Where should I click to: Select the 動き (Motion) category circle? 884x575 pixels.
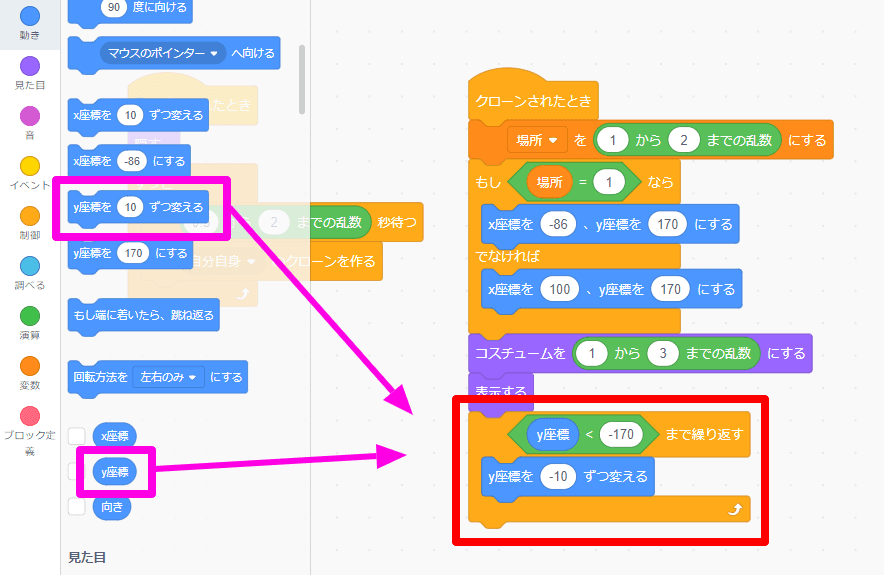[30, 16]
